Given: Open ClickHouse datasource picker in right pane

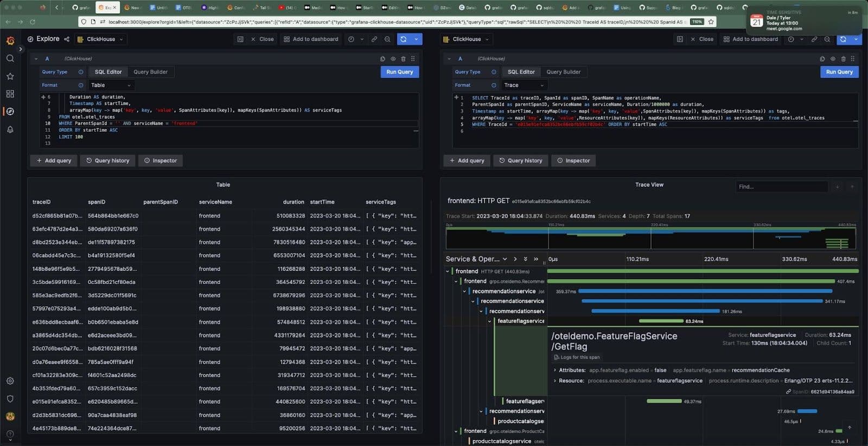Looking at the screenshot, I should [466, 39].
